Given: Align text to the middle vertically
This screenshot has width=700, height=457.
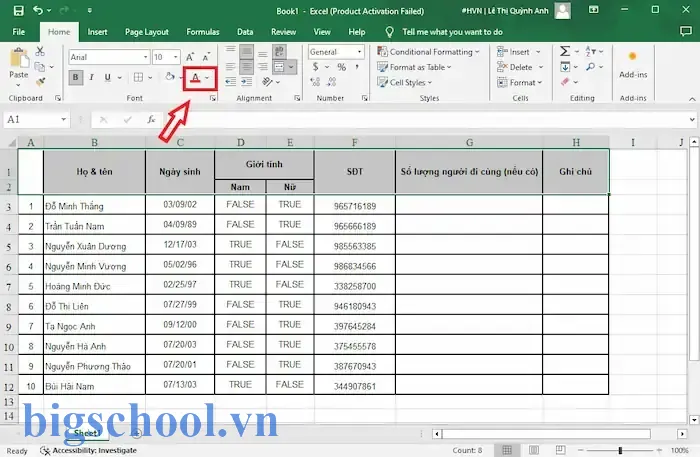Looking at the screenshot, I should [246, 51].
